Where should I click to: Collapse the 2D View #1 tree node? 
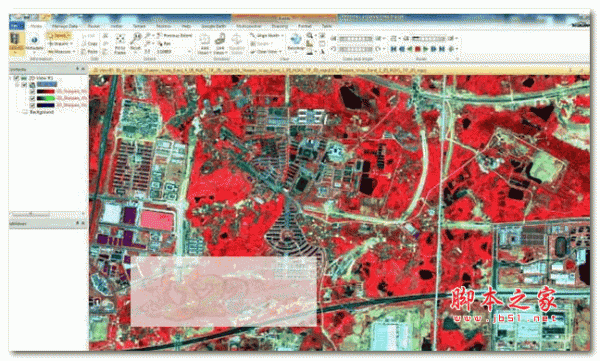click(x=11, y=78)
